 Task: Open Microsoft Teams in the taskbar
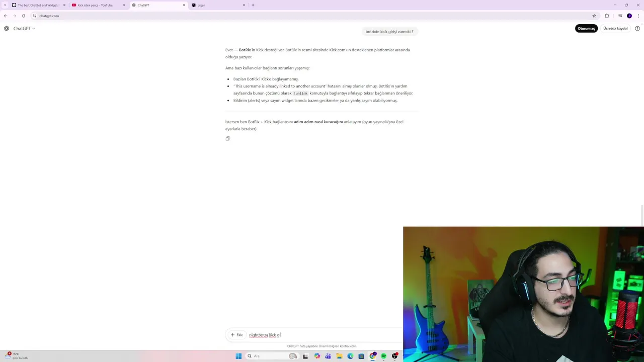328,356
